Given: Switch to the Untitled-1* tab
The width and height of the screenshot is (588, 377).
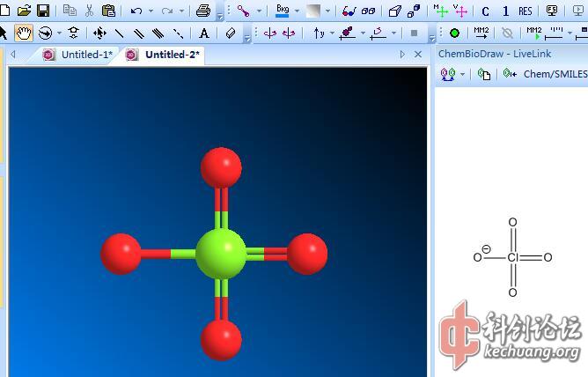Looking at the screenshot, I should (77, 55).
